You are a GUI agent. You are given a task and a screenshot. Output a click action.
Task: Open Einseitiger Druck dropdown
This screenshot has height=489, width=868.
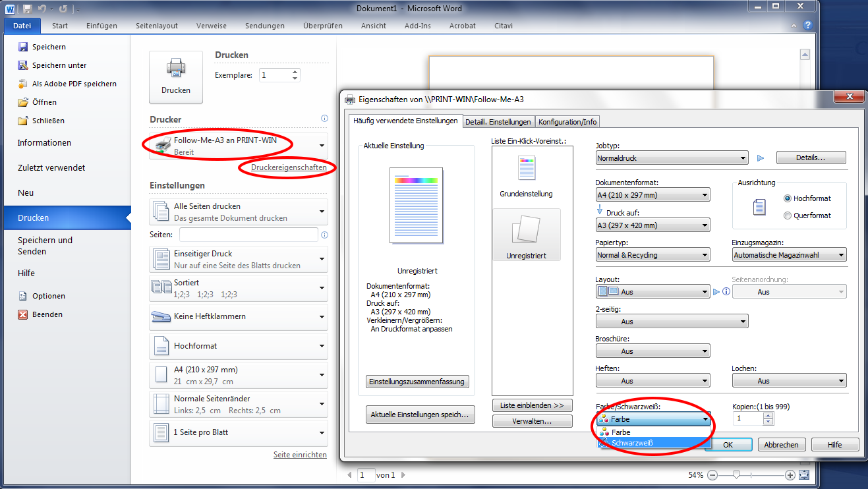[239, 259]
